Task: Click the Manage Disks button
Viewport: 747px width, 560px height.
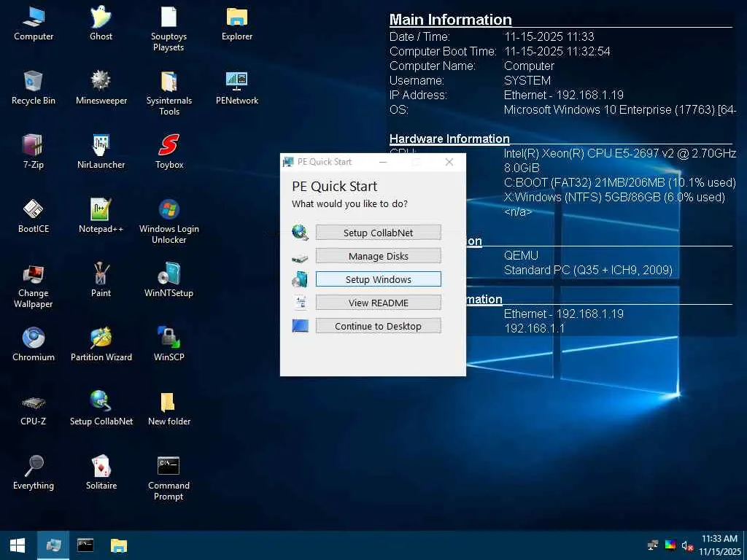Action: click(x=379, y=256)
